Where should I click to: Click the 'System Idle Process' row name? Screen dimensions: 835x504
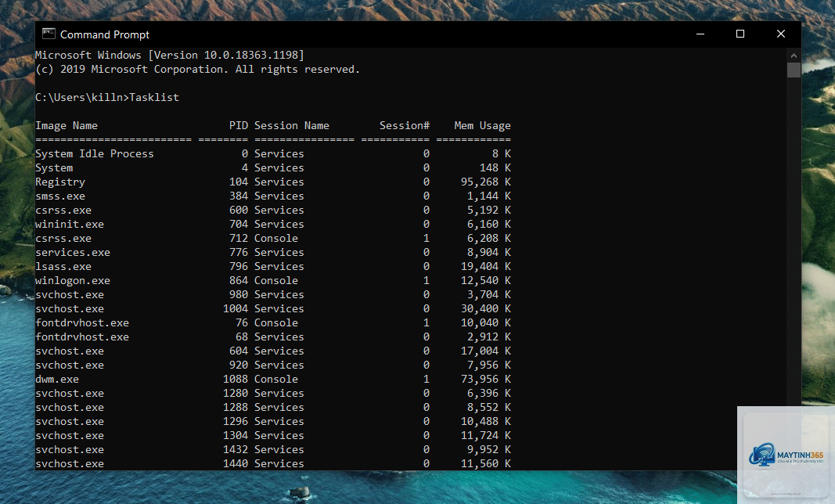[x=94, y=154]
